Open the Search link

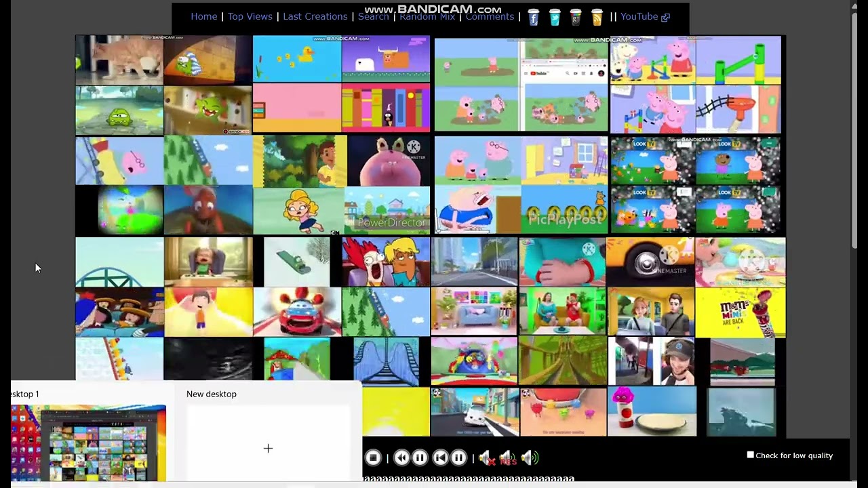point(373,16)
